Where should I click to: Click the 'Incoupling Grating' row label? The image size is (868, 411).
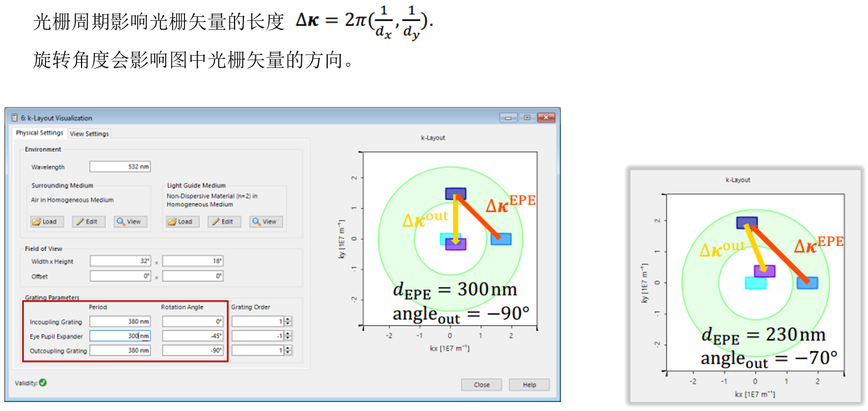[56, 322]
